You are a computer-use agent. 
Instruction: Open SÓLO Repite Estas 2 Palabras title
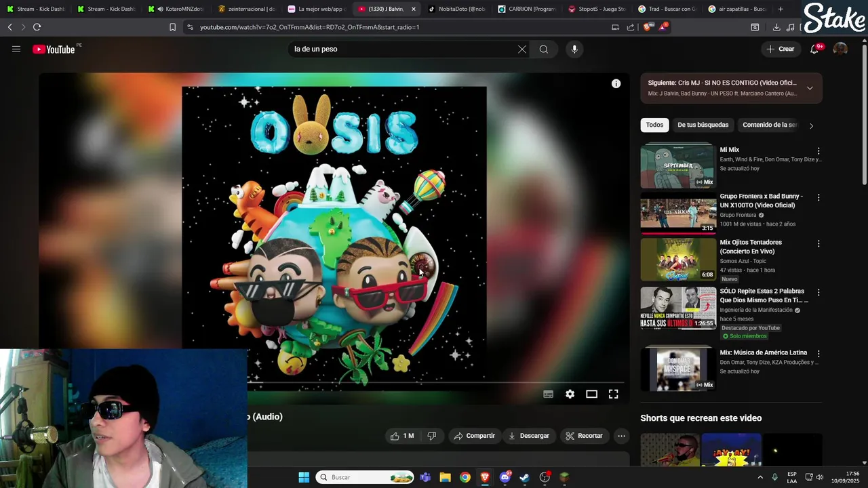pyautogui.click(x=764, y=296)
